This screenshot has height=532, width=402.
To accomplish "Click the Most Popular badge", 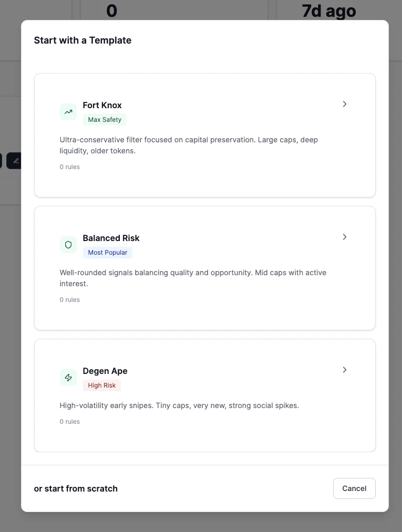I will (x=108, y=253).
